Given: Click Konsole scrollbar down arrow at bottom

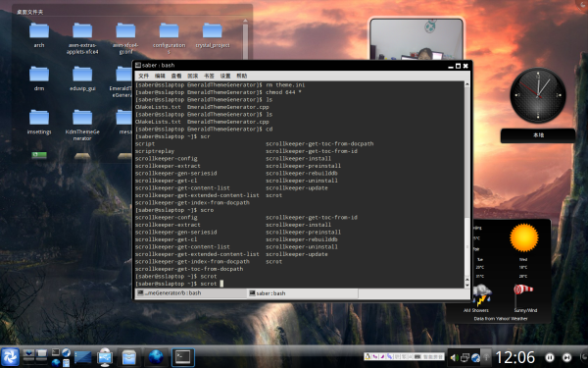Looking at the screenshot, I should click(x=466, y=285).
